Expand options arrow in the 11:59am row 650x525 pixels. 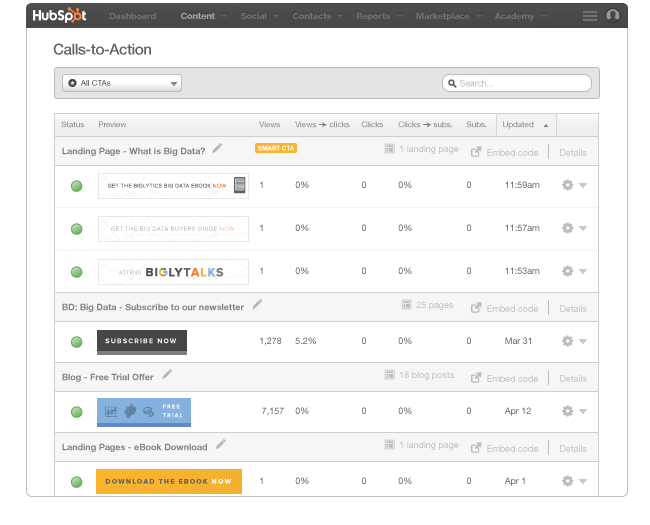(583, 185)
